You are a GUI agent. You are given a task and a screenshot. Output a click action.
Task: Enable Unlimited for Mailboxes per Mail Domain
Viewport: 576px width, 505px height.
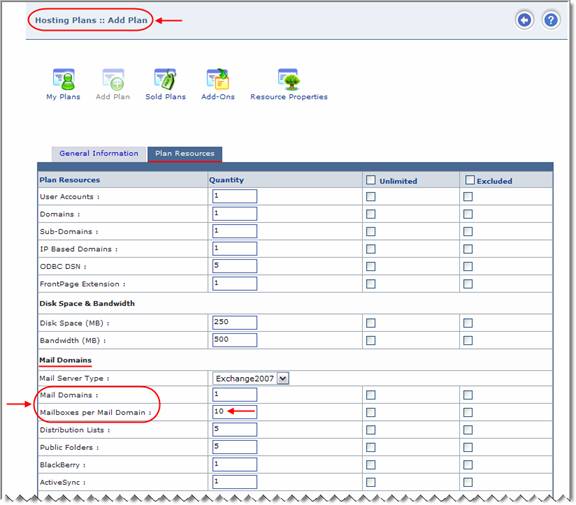pos(371,412)
